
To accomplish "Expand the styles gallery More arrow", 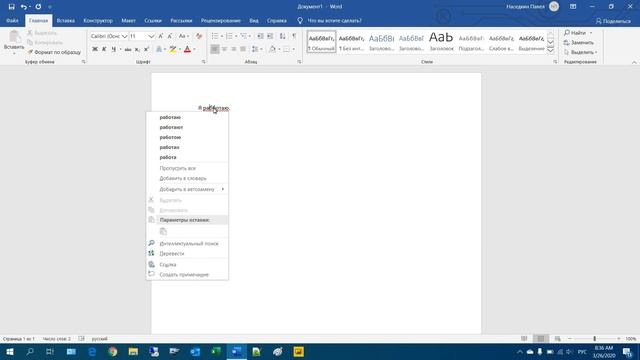I will [x=550, y=50].
